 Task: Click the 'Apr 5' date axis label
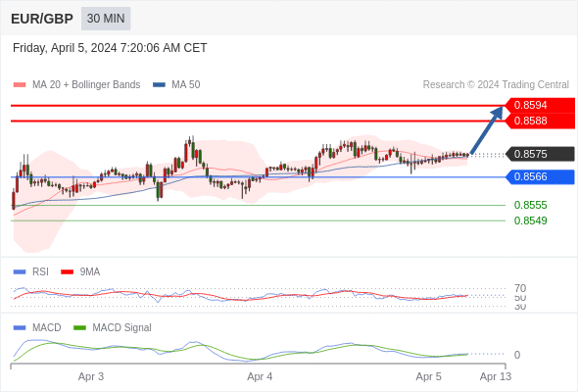point(429,376)
